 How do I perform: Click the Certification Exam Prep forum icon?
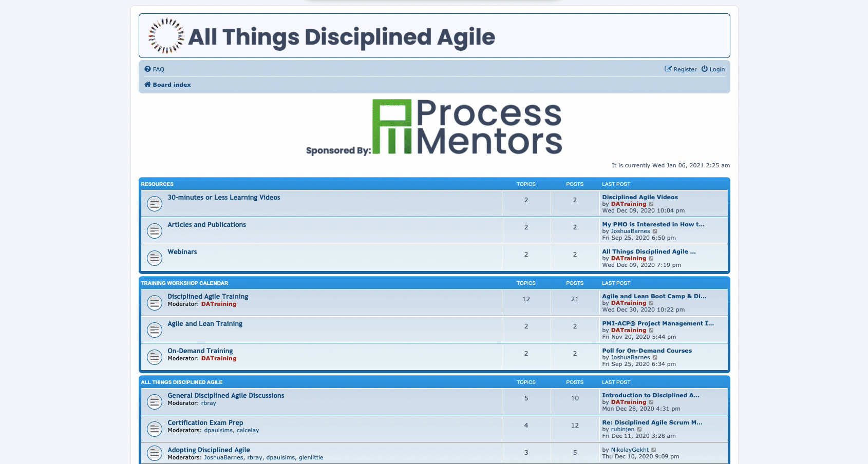(155, 429)
